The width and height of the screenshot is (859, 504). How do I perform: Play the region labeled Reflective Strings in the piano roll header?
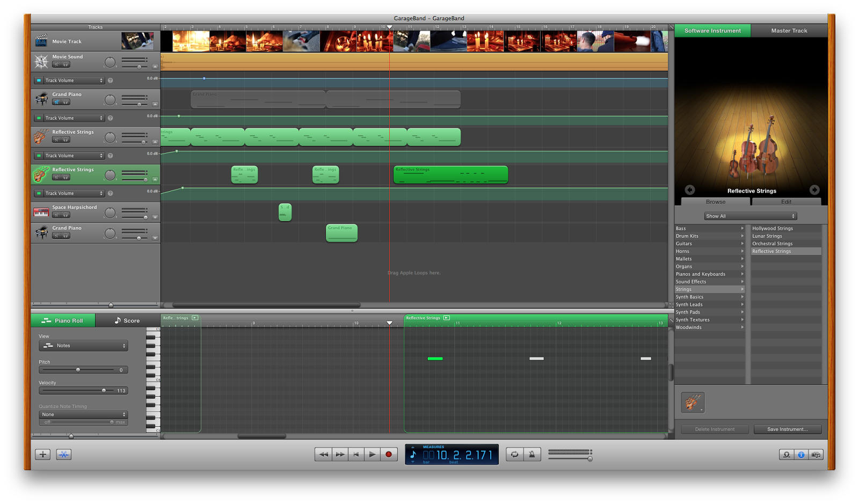[447, 318]
